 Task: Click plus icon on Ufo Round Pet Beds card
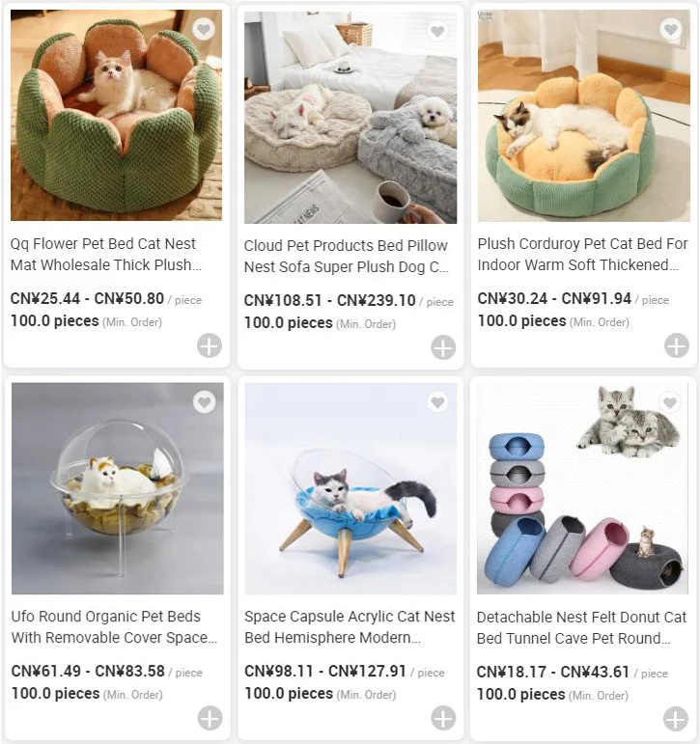click(x=210, y=718)
